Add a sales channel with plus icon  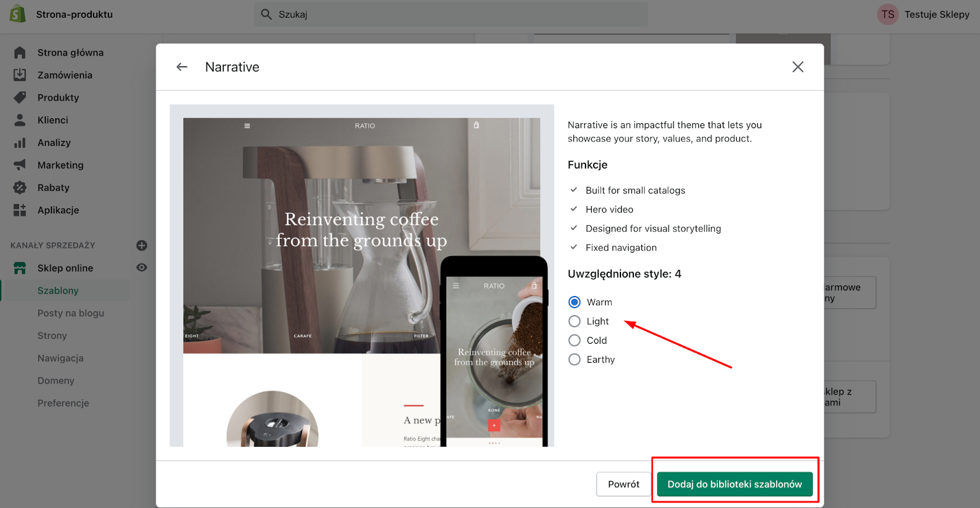pos(141,245)
